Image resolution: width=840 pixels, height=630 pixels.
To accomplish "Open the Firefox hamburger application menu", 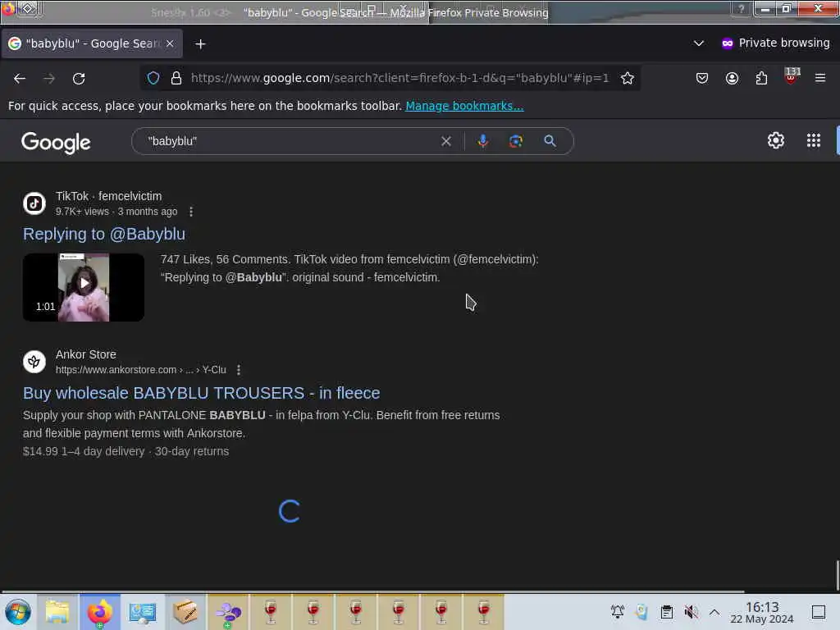I will point(820,78).
